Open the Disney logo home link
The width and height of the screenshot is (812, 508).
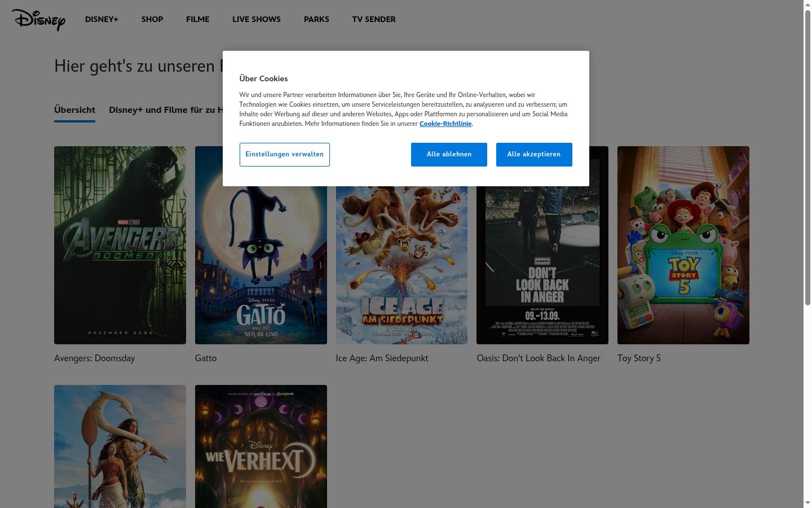click(x=38, y=20)
